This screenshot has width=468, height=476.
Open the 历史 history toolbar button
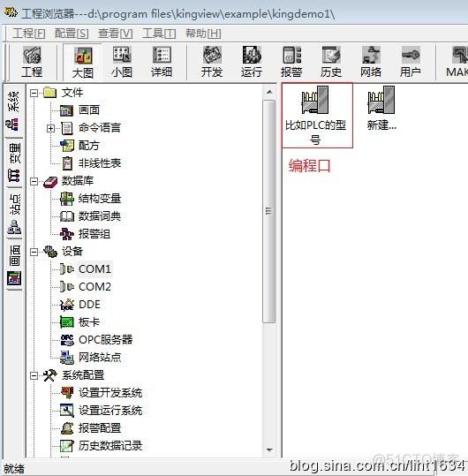(331, 62)
